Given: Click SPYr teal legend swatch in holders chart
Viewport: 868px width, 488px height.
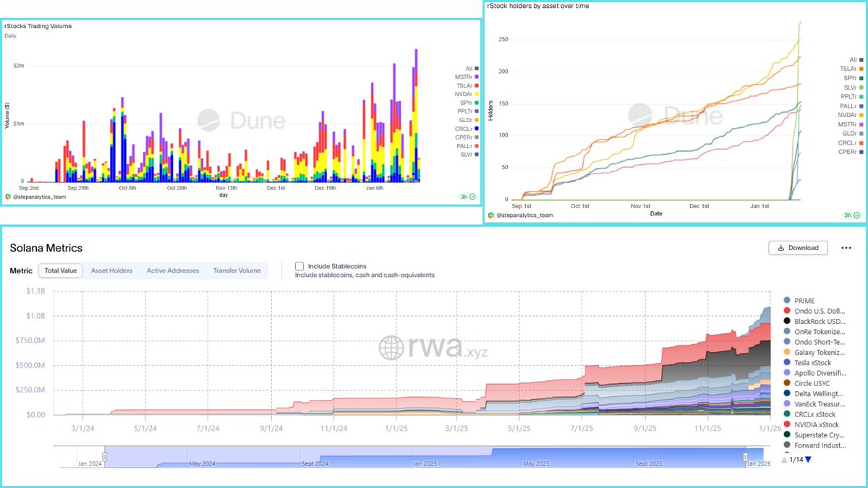Looking at the screenshot, I should point(862,79).
